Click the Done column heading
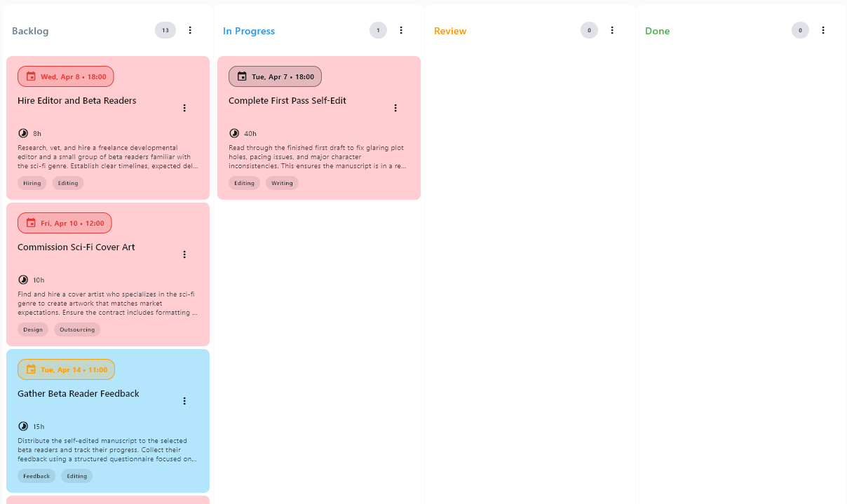The height and width of the screenshot is (504, 847). (x=658, y=31)
